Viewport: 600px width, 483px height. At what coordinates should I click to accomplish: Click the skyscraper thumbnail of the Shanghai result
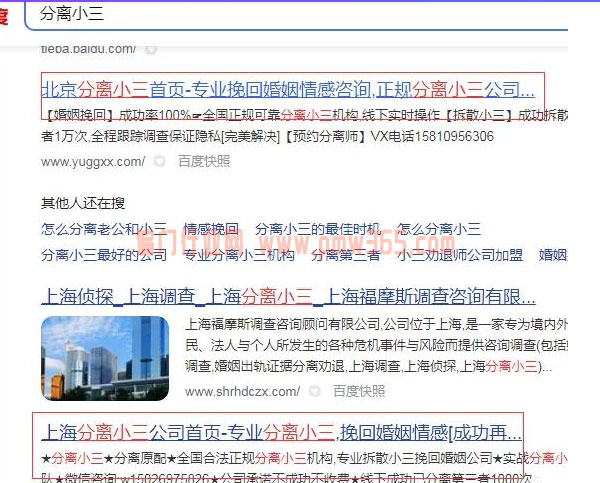coord(105,358)
